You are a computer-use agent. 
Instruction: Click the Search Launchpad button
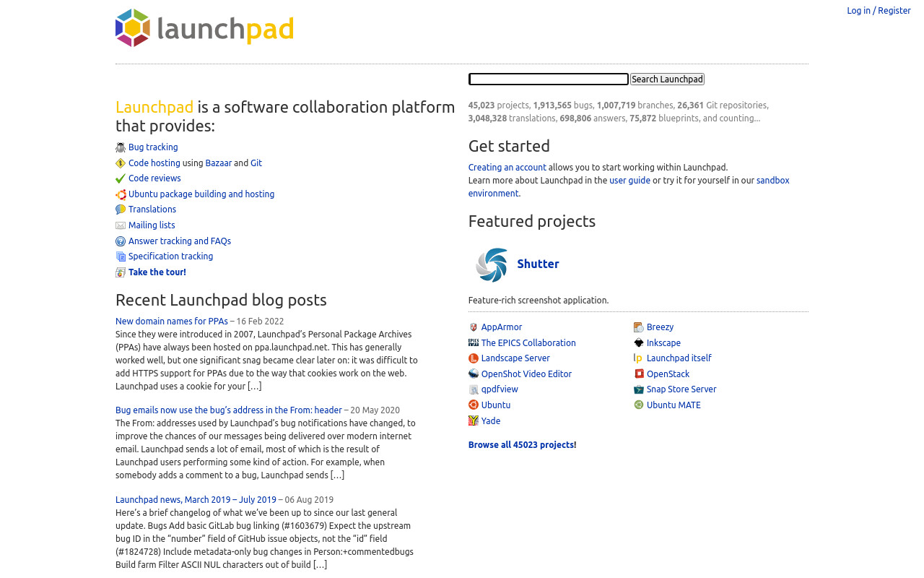(667, 79)
